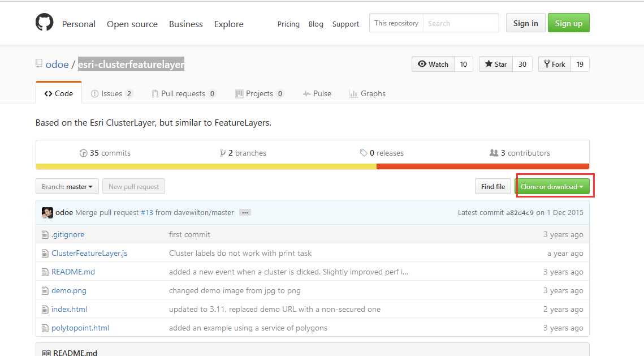Open 'first commit' commit message

189,235
